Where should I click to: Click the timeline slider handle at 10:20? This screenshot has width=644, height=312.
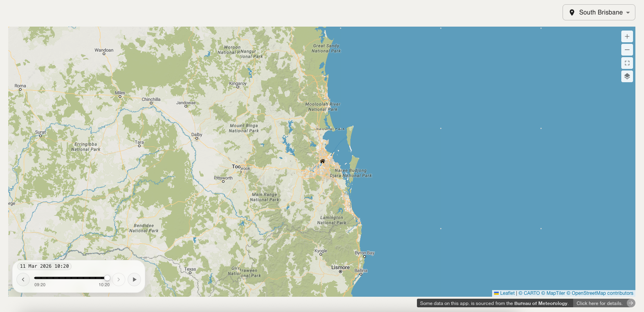(107, 278)
